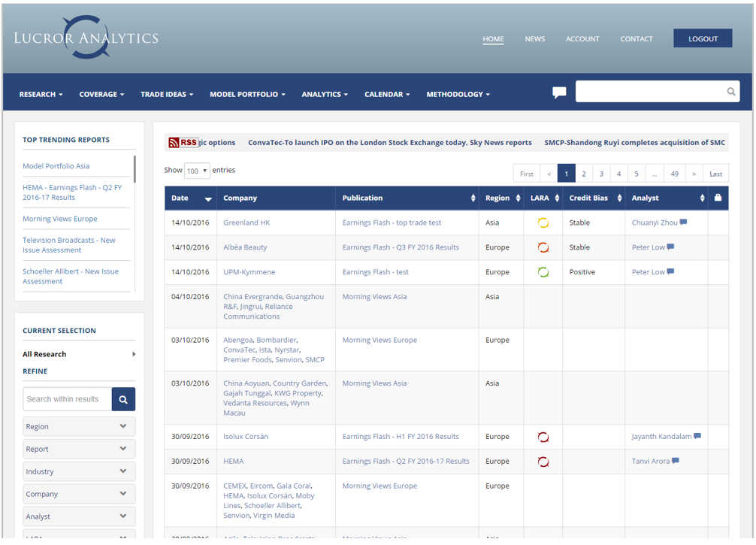The width and height of the screenshot is (756, 545).
Task: Open Earnings Flash H1 FY 2016 Results publication
Action: coord(401,437)
